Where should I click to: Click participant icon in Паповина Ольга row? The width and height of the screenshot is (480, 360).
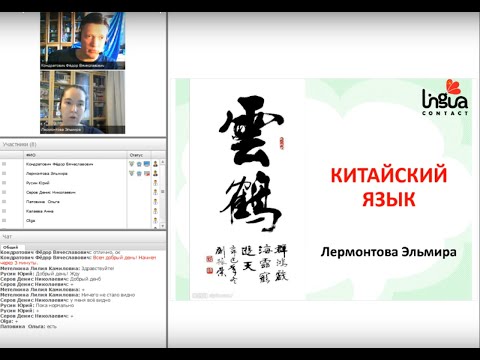[155, 201]
